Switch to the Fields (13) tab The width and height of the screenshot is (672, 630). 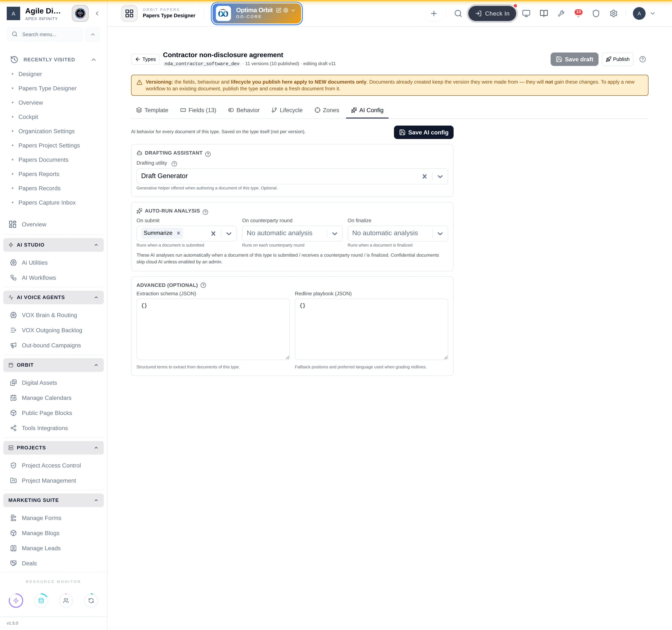(198, 110)
